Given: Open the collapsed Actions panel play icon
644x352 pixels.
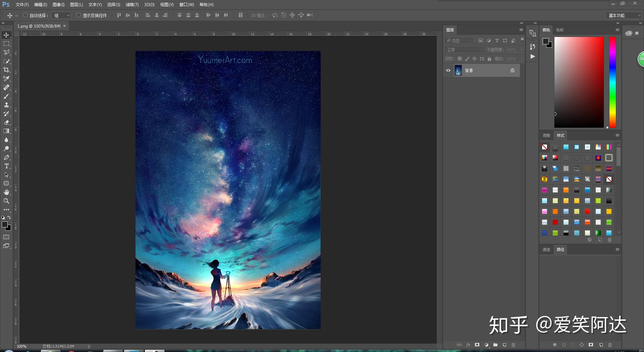Looking at the screenshot, I should pyautogui.click(x=533, y=56).
